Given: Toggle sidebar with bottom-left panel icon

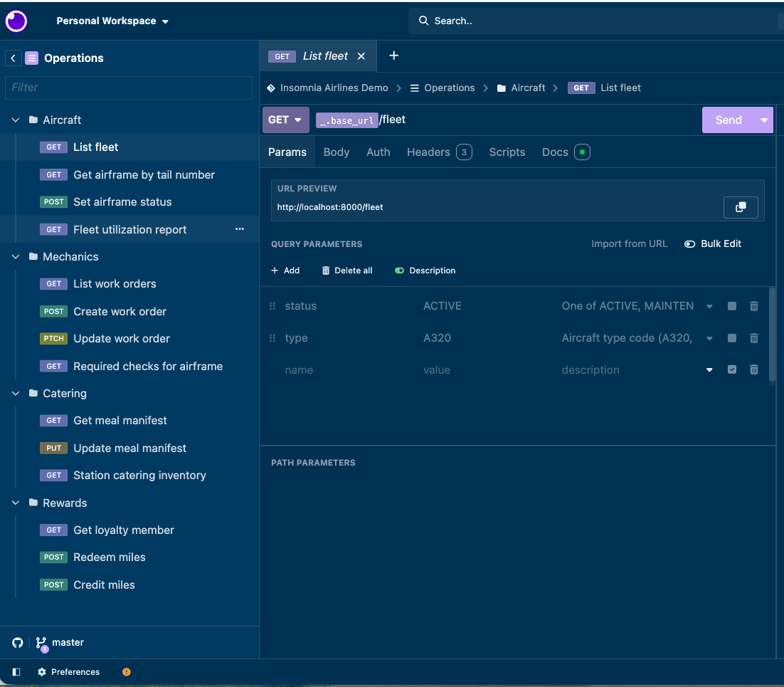Looking at the screenshot, I should [x=16, y=672].
